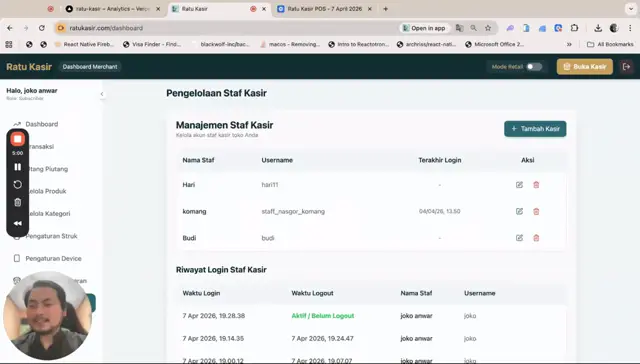Open a new browser tab

tap(385, 9)
